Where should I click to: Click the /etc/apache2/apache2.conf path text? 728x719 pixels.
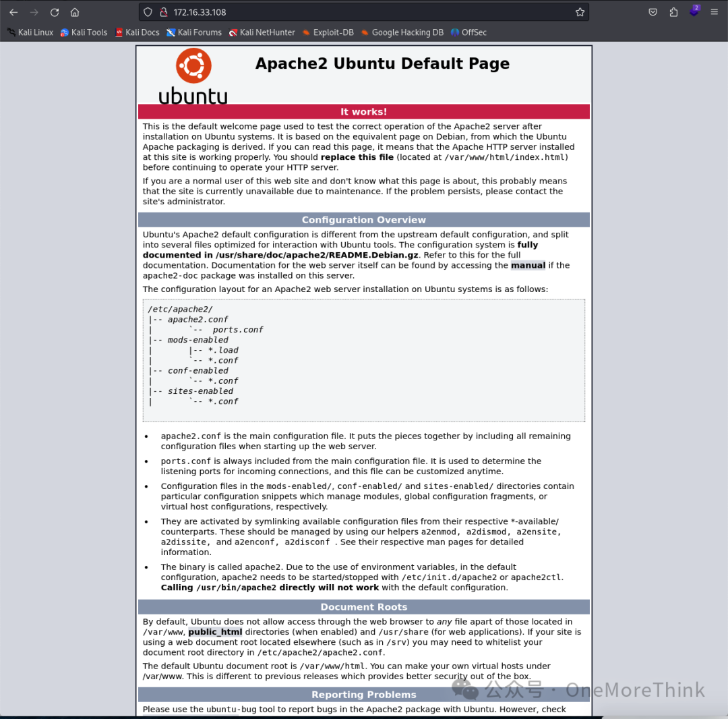click(x=320, y=652)
